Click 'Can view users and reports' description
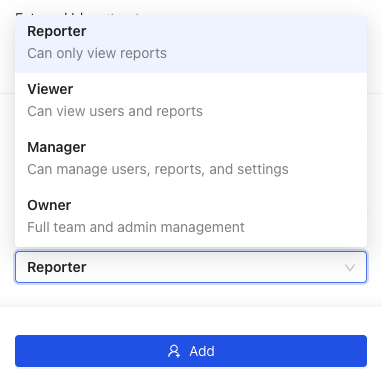Screen dimensions: 382x382 click(115, 111)
